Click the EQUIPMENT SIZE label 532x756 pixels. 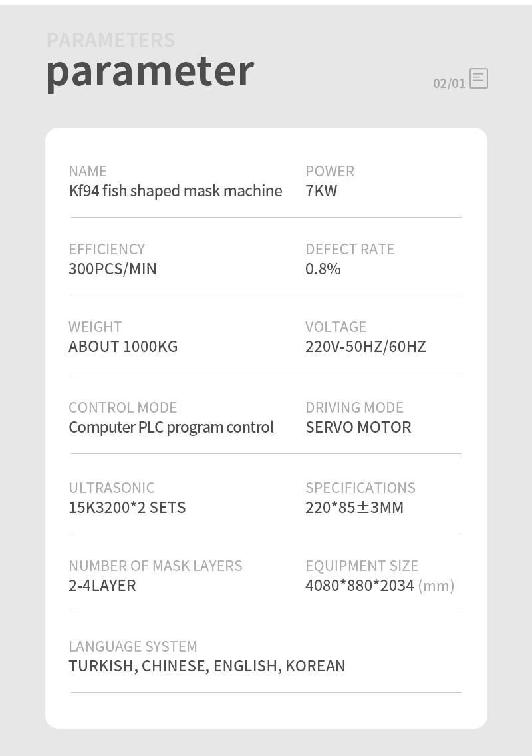pos(362,566)
